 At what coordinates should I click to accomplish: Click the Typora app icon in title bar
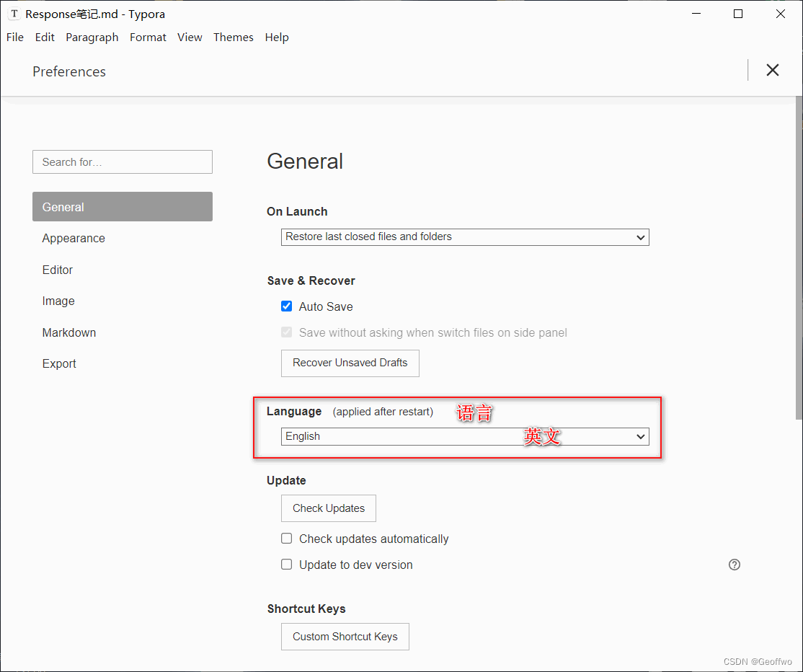coord(14,14)
